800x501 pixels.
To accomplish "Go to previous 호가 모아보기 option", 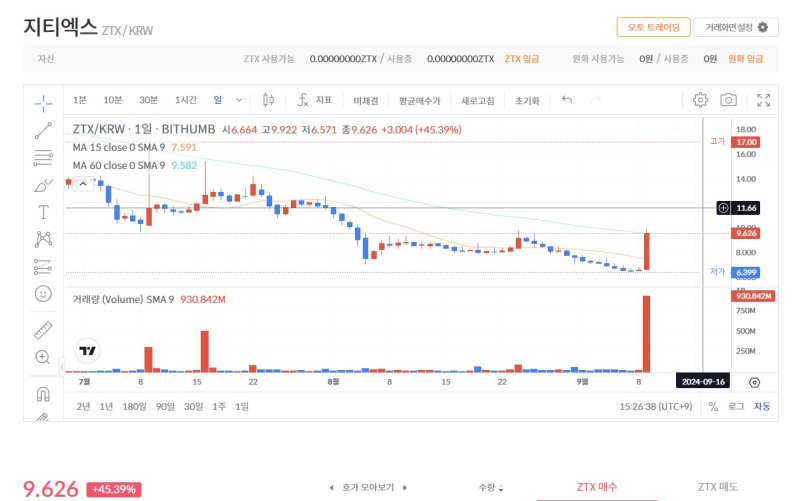I will point(332,488).
